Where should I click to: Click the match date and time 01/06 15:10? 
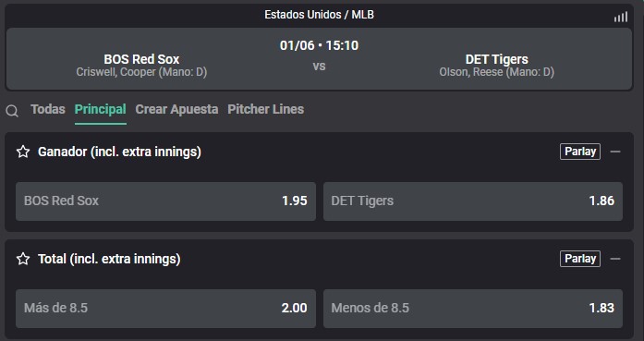tap(319, 45)
